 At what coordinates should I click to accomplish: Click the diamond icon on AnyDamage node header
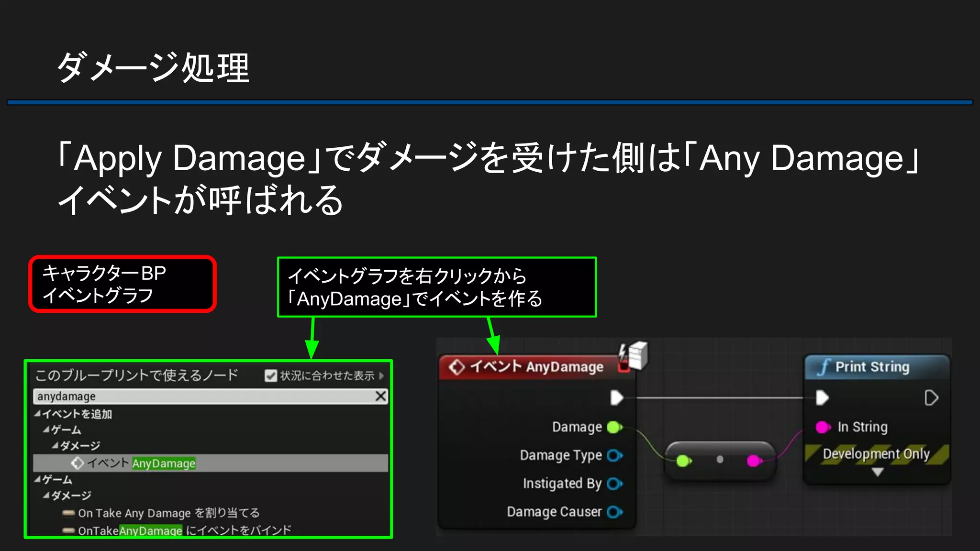457,367
